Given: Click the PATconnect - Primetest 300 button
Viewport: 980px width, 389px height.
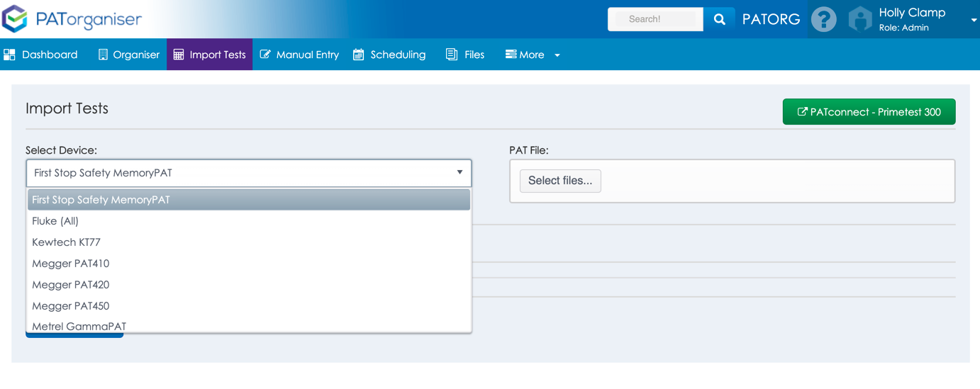Looking at the screenshot, I should (x=869, y=112).
